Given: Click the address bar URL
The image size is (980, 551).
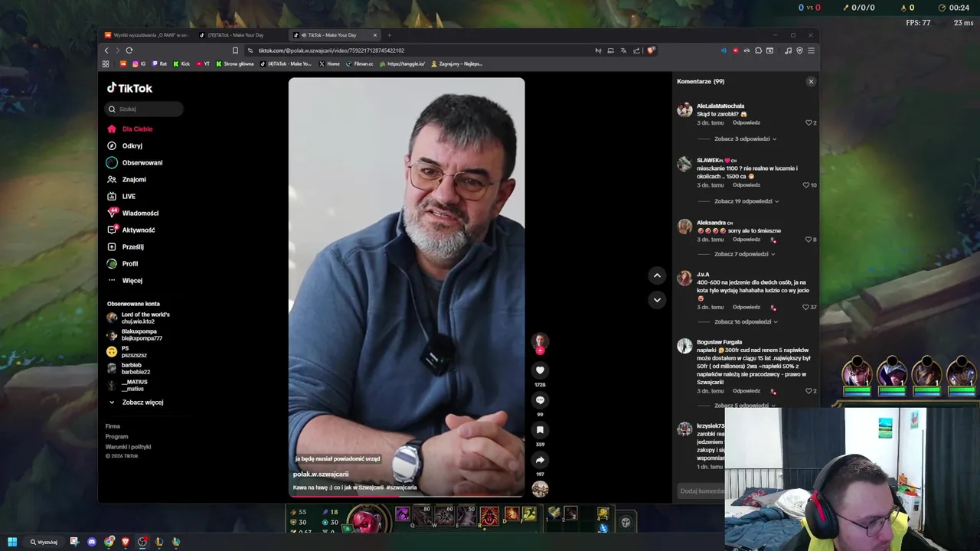Looking at the screenshot, I should coord(331,51).
